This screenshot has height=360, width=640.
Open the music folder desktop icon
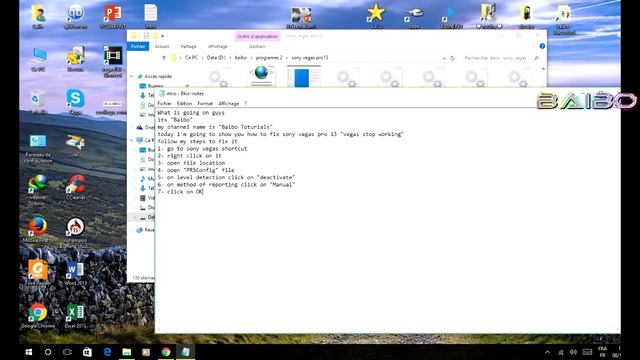[x=489, y=16]
